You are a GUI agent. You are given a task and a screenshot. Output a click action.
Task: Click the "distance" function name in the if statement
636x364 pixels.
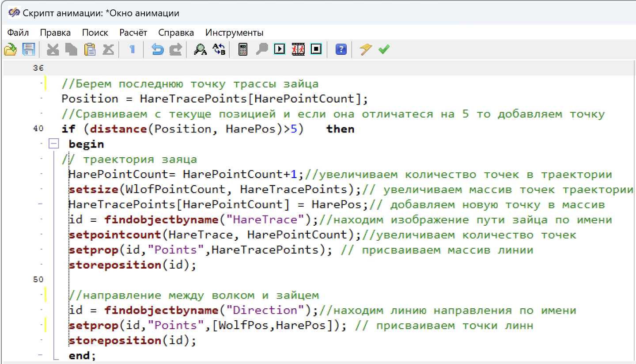coord(118,129)
